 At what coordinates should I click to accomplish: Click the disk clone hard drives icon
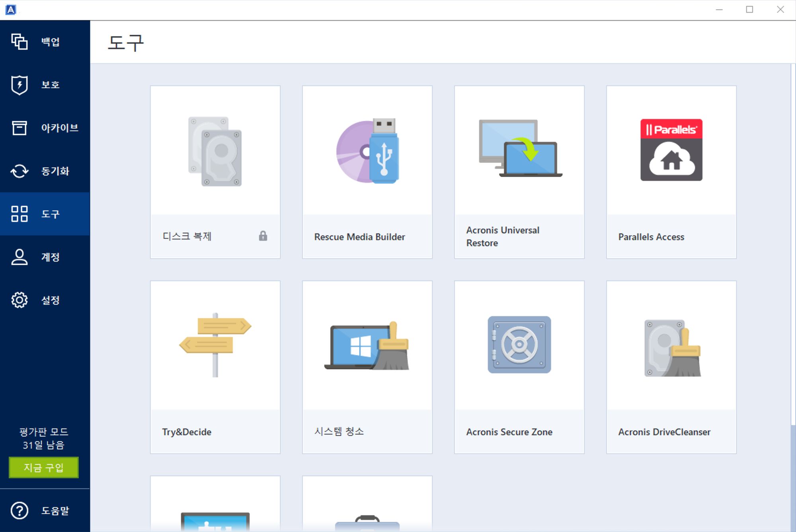215,151
